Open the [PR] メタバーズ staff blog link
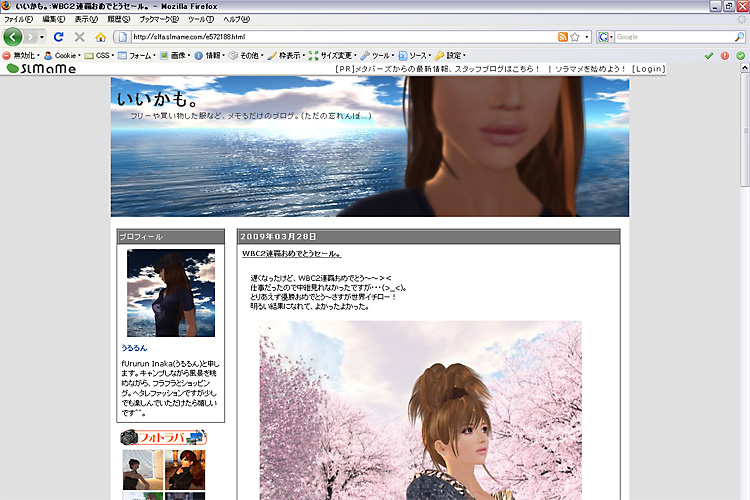 [x=438, y=69]
